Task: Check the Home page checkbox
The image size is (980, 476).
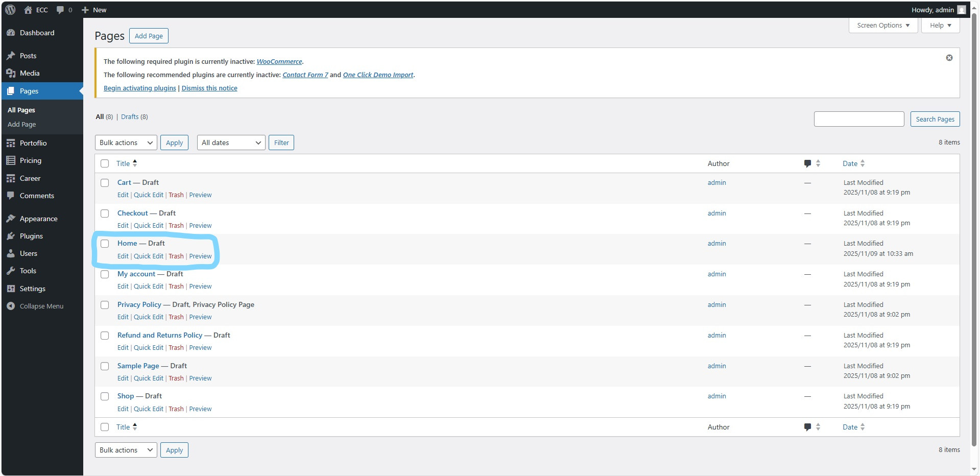Action: 105,244
